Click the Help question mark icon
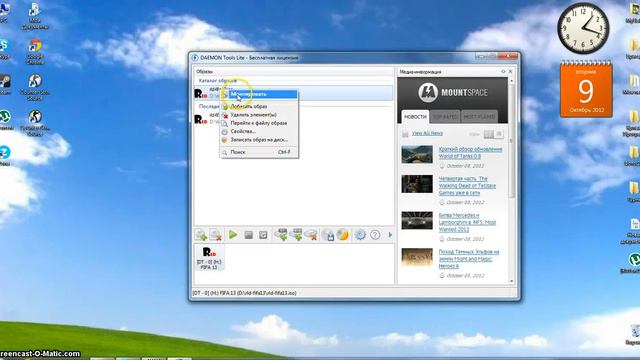Viewport: 640px width, 360px height. pyautogui.click(x=375, y=235)
